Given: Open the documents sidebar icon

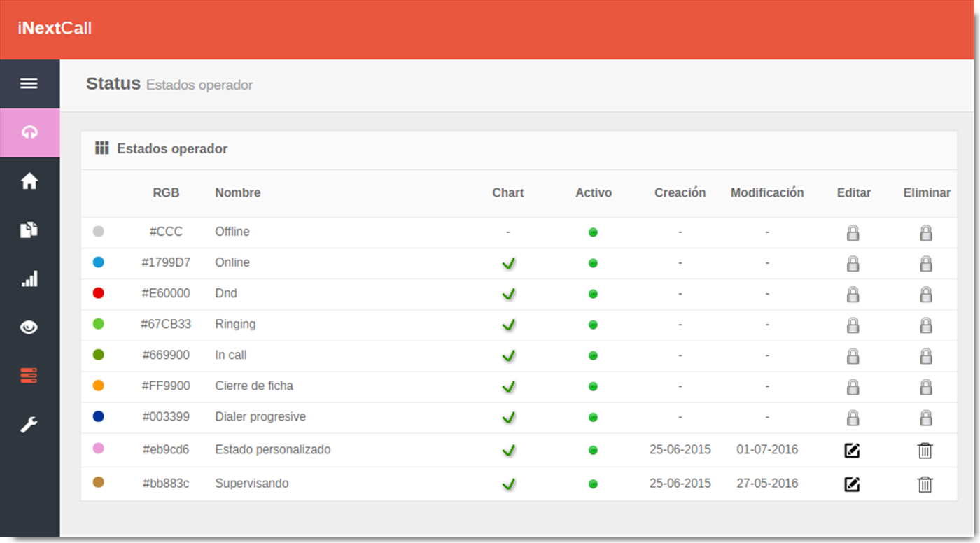Looking at the screenshot, I should [29, 230].
